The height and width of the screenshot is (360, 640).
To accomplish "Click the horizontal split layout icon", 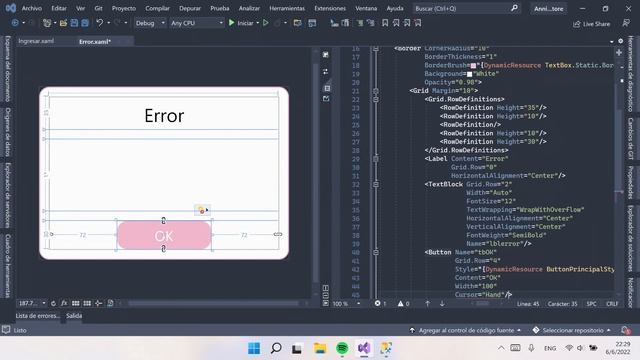I will 327,88.
